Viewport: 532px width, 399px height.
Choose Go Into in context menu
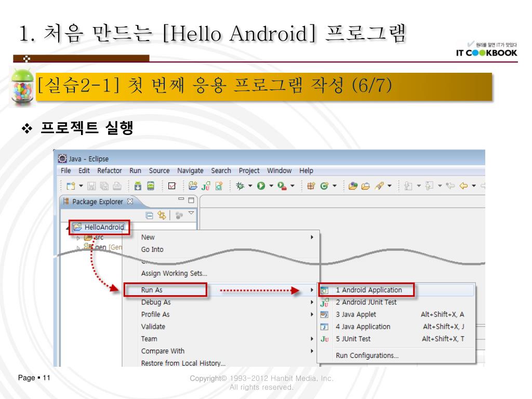[221, 249]
